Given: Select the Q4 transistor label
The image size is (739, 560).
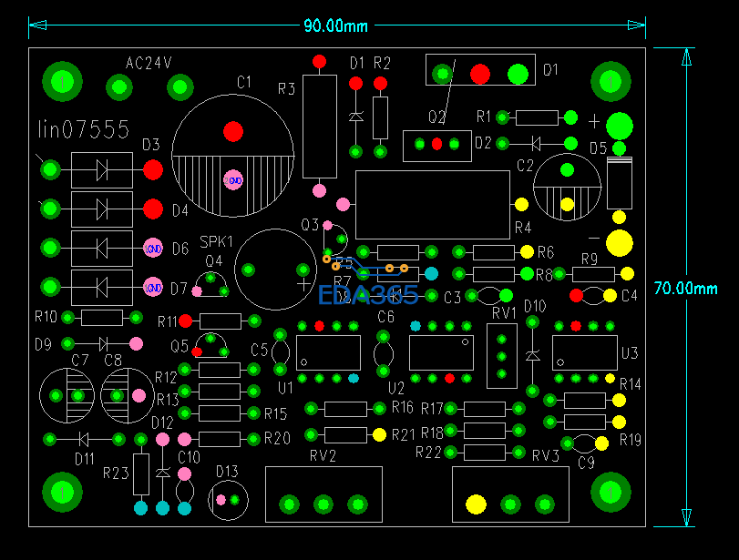Looking at the screenshot, I should [213, 261].
